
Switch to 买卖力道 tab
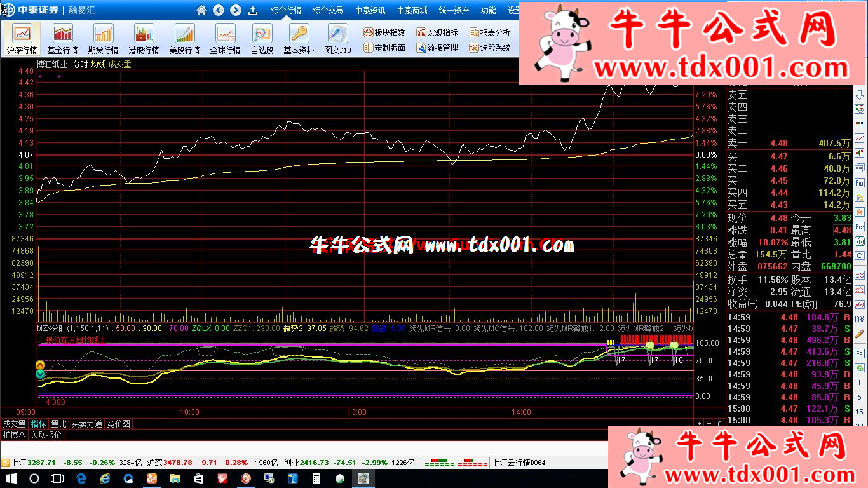tap(86, 424)
